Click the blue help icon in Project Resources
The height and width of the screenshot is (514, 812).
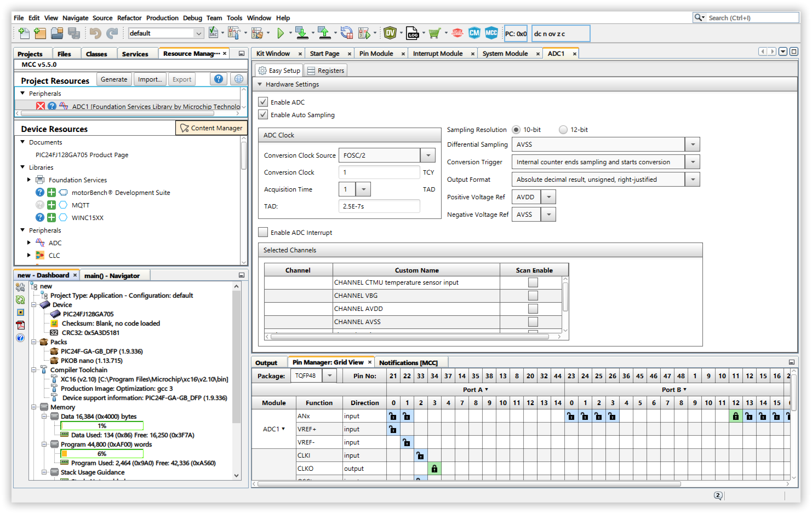[x=219, y=79]
